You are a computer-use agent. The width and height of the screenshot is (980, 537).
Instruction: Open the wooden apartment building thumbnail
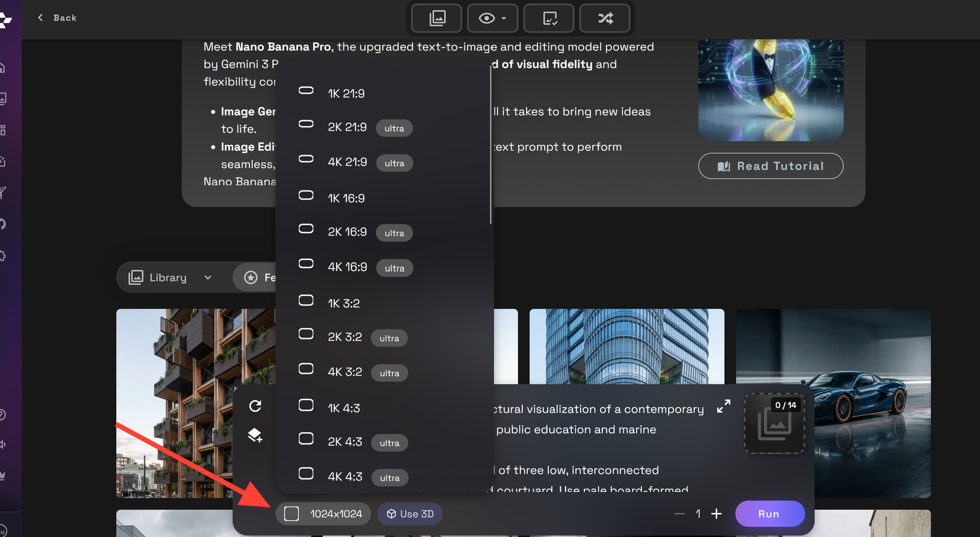click(x=196, y=403)
